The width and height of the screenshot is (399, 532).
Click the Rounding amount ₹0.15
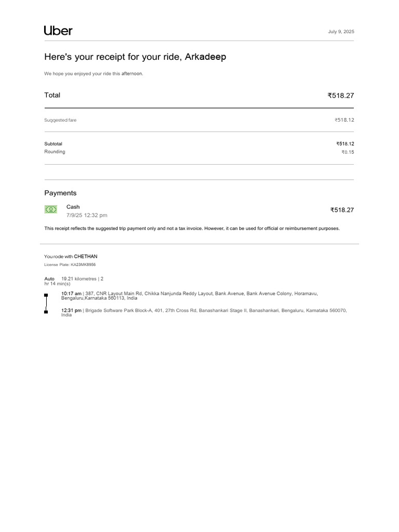[348, 152]
